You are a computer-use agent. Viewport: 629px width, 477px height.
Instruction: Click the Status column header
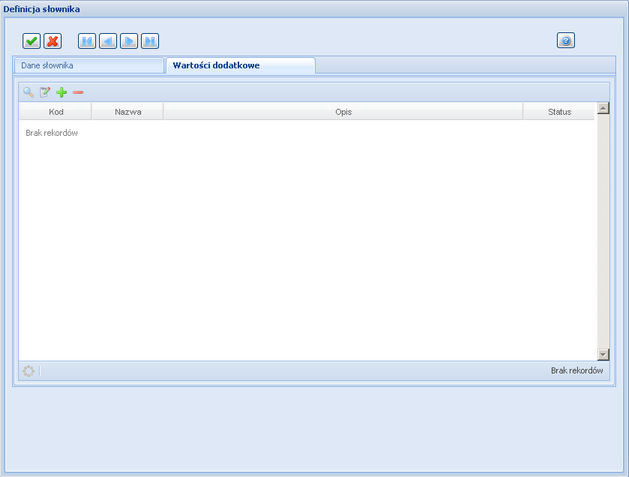pyautogui.click(x=559, y=112)
